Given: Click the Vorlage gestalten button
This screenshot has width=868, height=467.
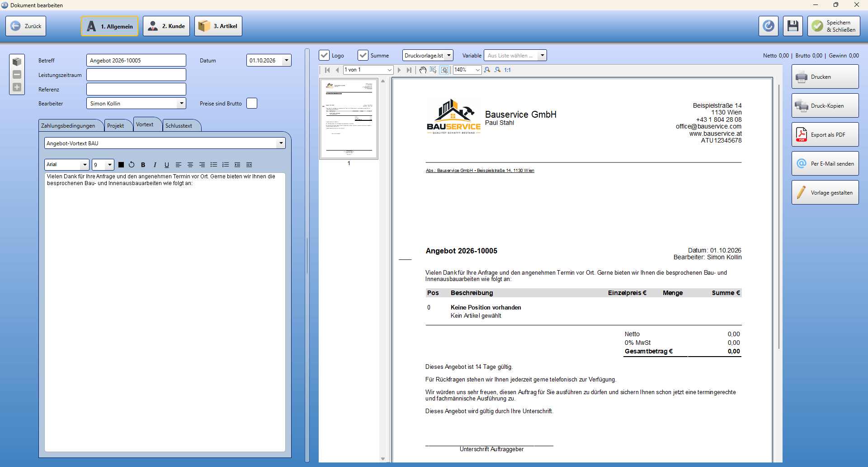Looking at the screenshot, I should (x=825, y=192).
